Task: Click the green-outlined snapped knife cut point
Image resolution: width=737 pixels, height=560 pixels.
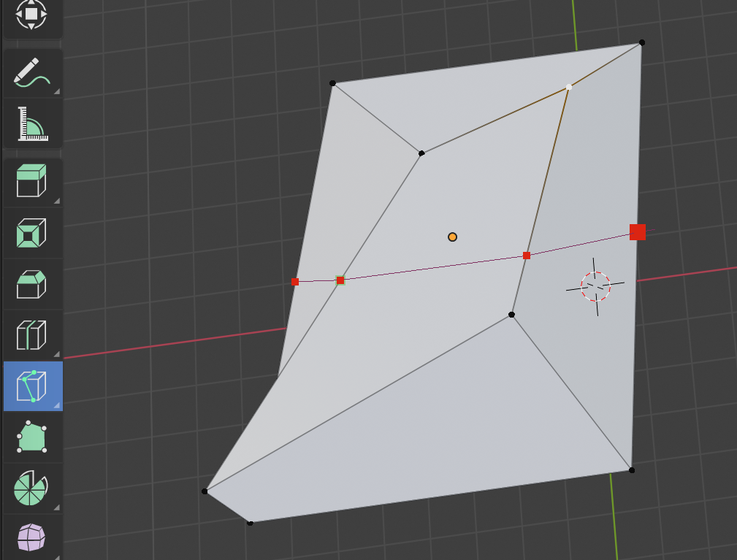Action: pos(340,280)
